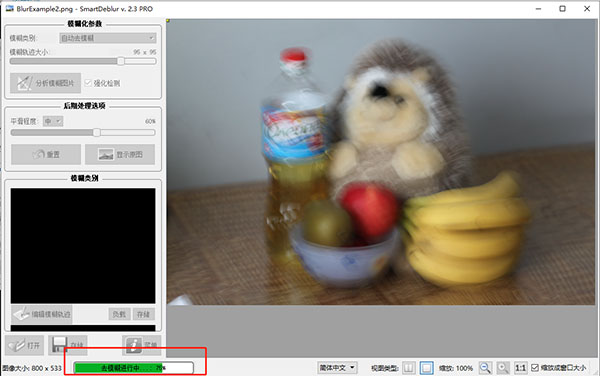Click the zoom in magnifier icon

tap(503, 368)
